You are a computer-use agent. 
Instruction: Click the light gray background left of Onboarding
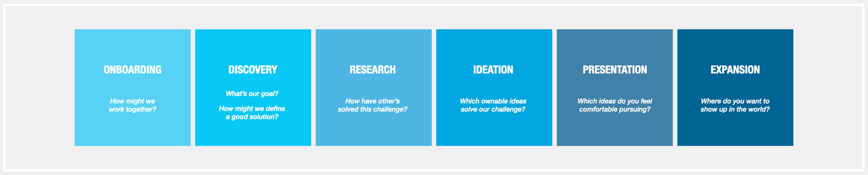(x=40, y=87)
